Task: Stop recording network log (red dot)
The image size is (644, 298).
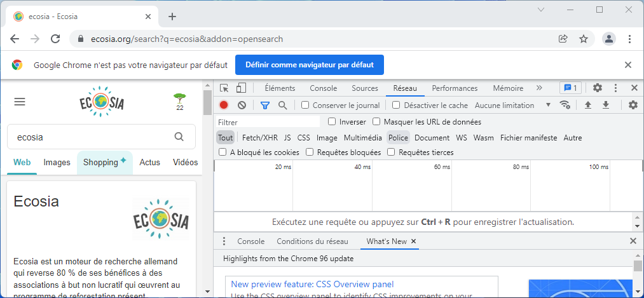Action: [x=224, y=105]
